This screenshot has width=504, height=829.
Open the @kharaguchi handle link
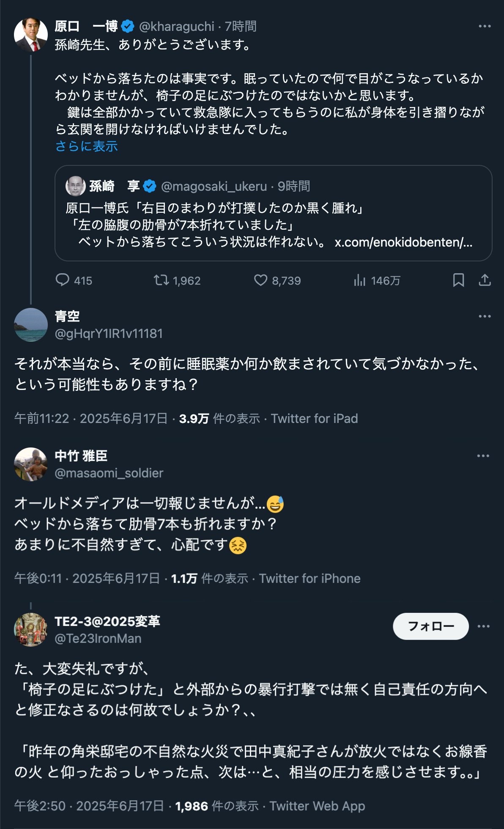(177, 27)
